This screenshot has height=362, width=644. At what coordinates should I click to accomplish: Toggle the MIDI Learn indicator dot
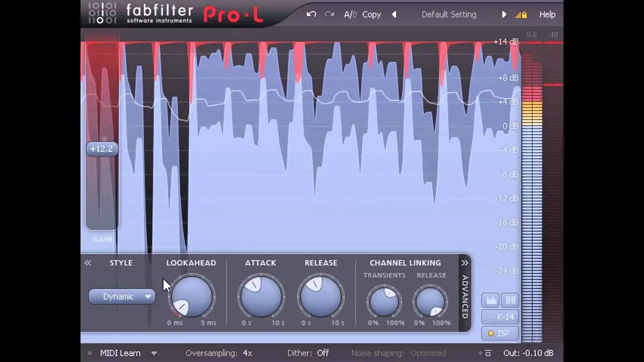pos(90,353)
